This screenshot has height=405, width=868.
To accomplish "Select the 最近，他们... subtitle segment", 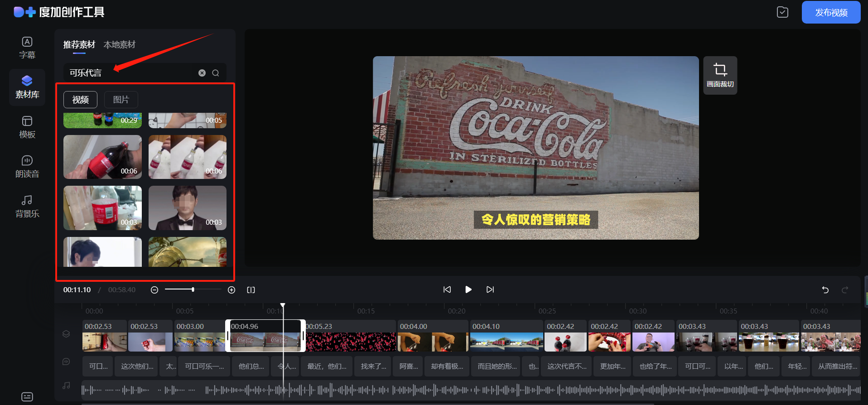I will (x=327, y=366).
